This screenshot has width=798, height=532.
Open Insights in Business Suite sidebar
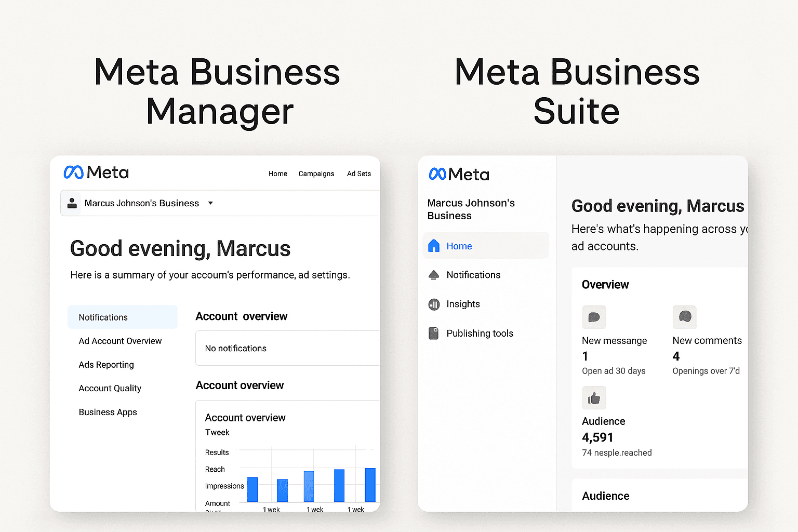[x=463, y=304]
